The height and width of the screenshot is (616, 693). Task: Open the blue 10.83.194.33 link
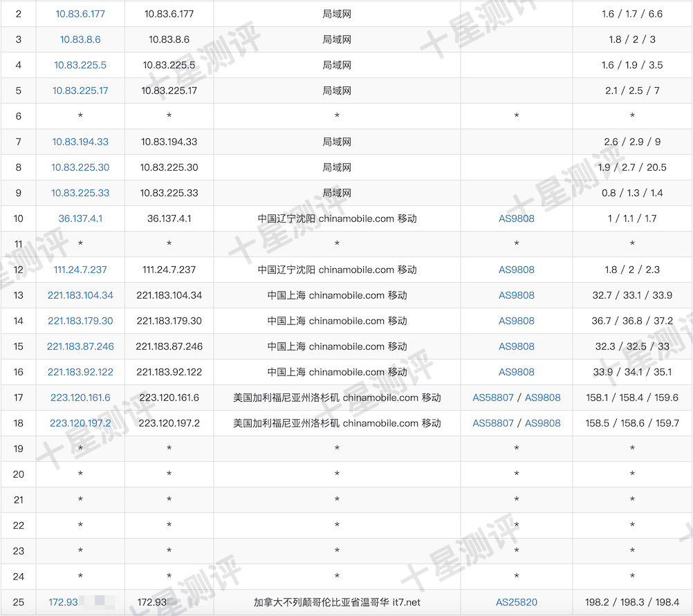[x=80, y=142]
